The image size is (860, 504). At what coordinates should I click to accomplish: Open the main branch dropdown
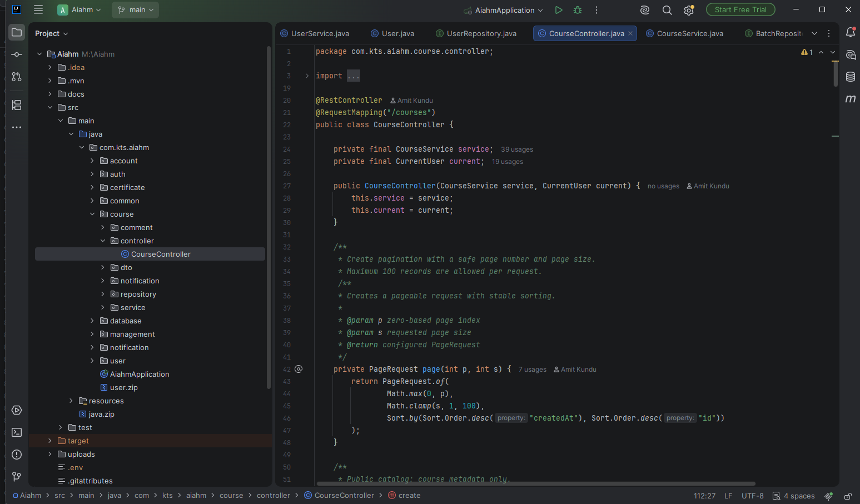point(136,10)
